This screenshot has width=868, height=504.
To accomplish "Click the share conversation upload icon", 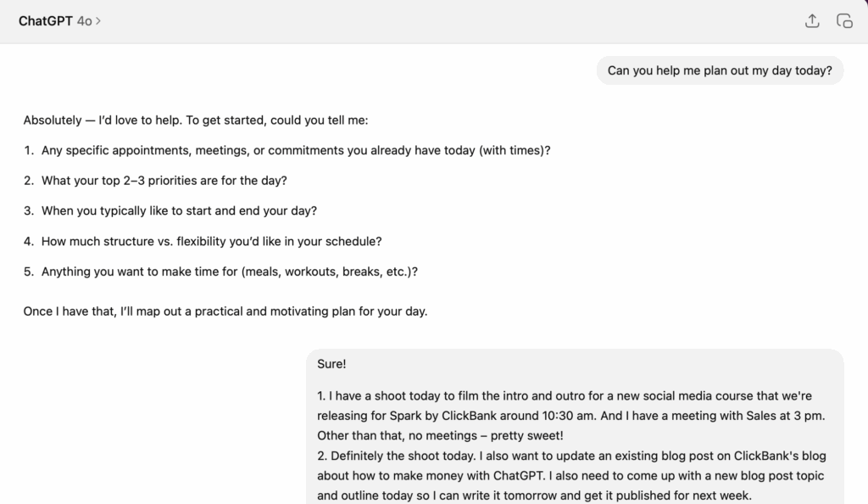I will 811,21.
